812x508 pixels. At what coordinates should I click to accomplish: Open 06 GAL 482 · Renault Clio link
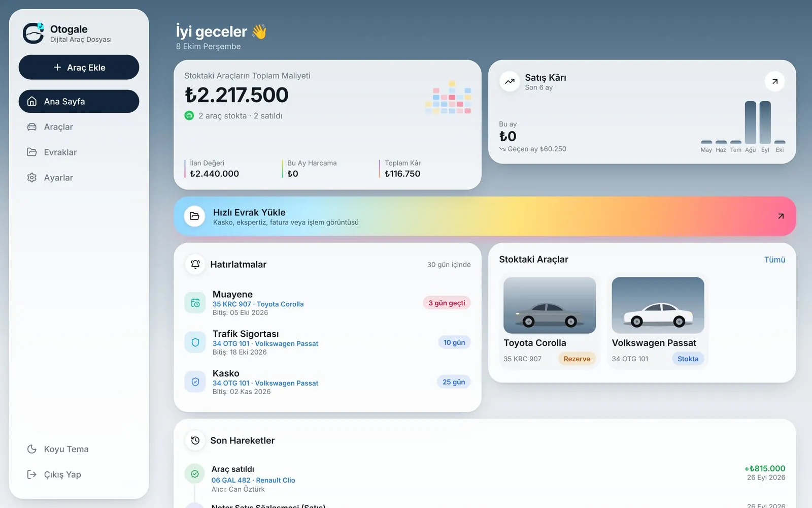[x=253, y=480]
